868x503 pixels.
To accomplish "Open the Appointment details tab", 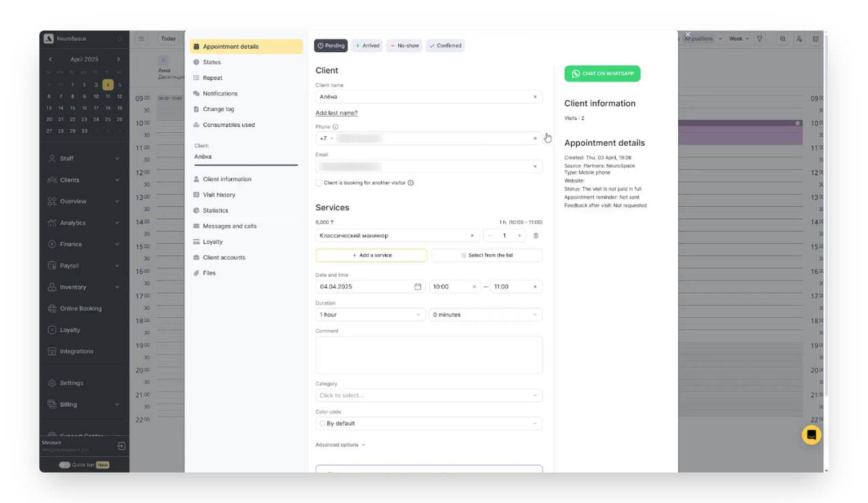I will pyautogui.click(x=246, y=47).
